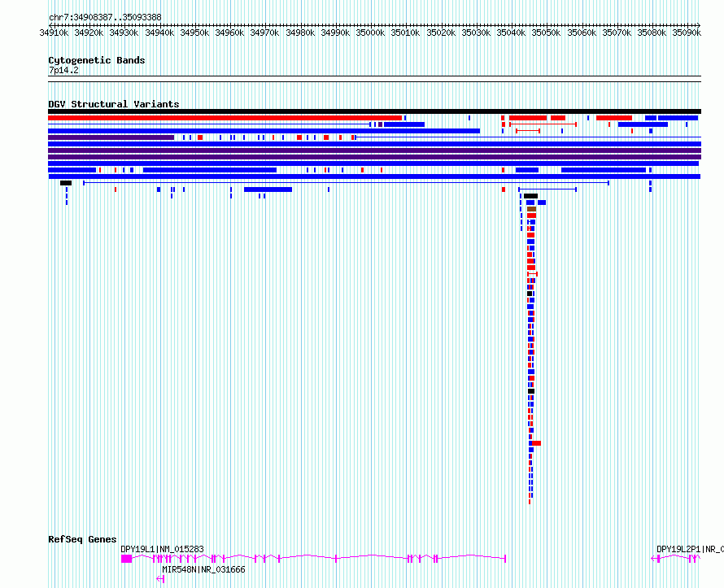Viewport: 724px width, 588px height.
Task: Click the 7p14.2 band label
Action: [x=63, y=71]
